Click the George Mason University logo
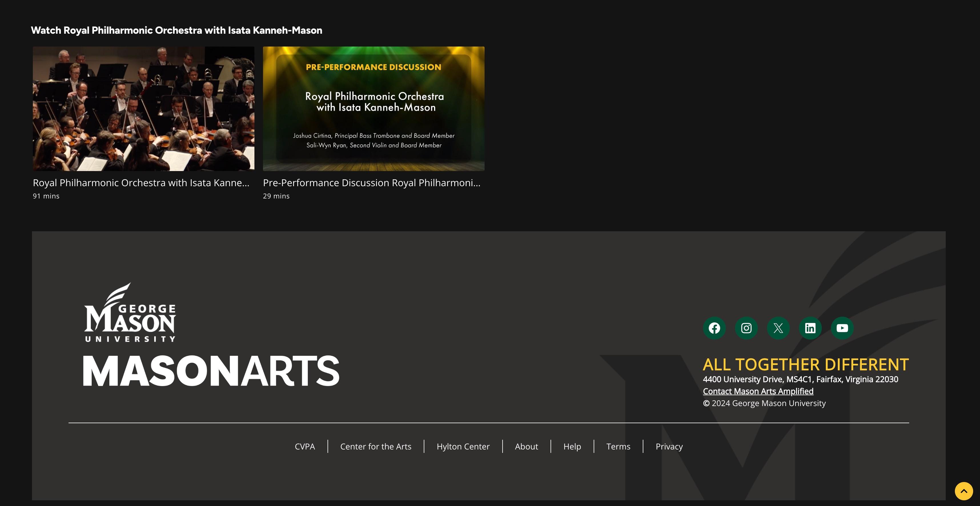Image resolution: width=980 pixels, height=506 pixels. coord(130,313)
